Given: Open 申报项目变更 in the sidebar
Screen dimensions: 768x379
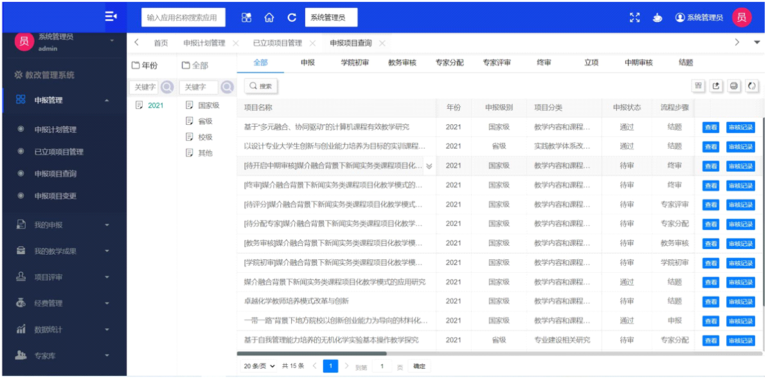Looking at the screenshot, I should (55, 196).
